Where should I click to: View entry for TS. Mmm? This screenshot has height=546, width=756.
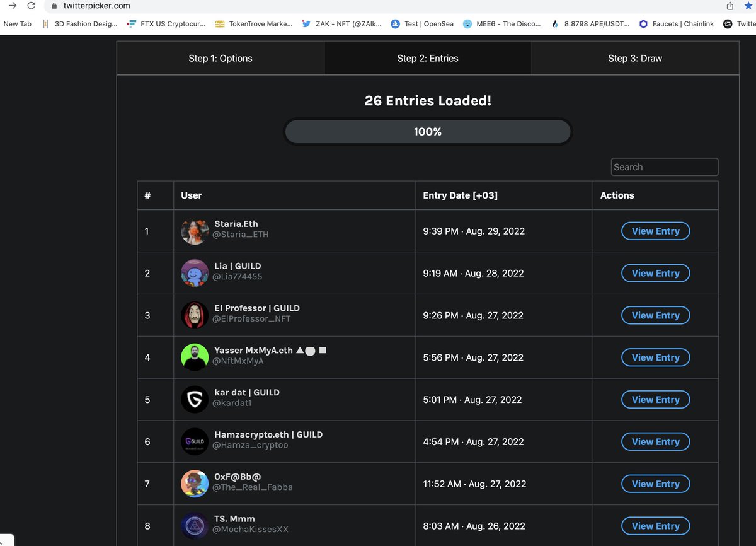(x=655, y=526)
